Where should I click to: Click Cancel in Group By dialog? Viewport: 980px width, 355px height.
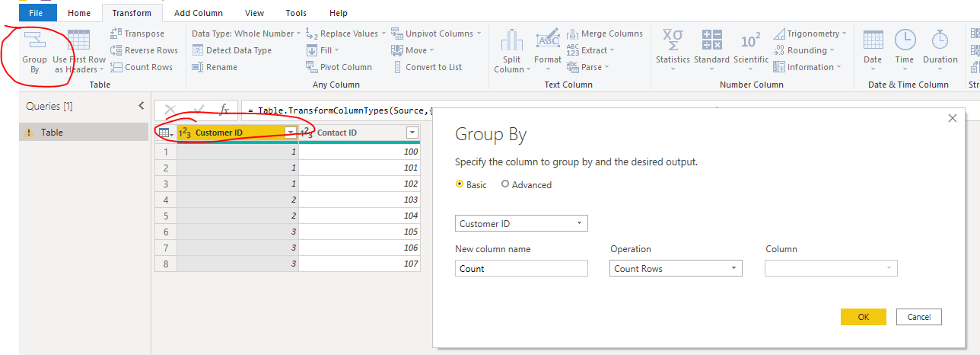(x=919, y=317)
